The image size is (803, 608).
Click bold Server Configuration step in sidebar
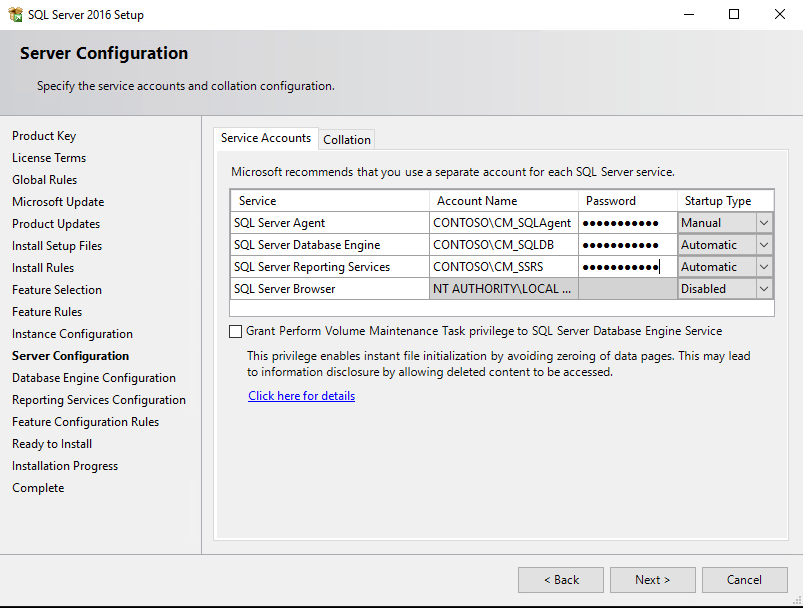point(71,356)
